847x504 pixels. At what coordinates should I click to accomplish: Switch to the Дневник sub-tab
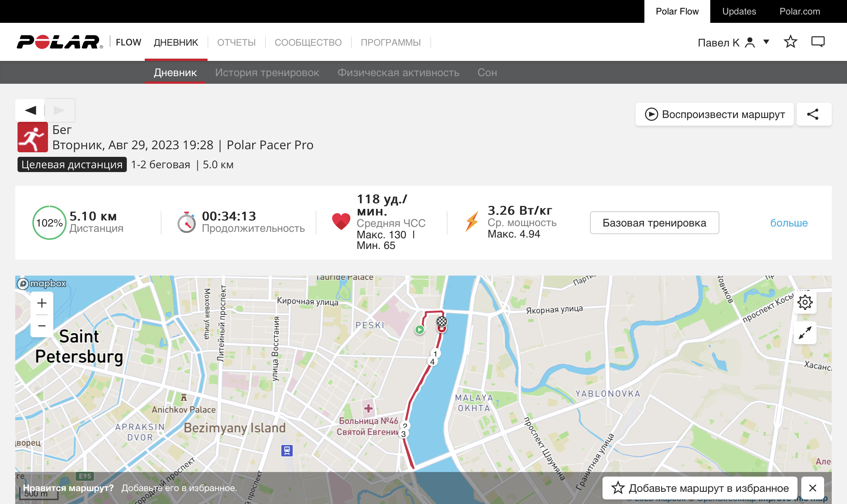[x=175, y=72]
